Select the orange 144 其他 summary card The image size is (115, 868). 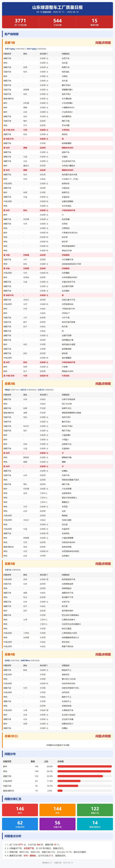pos(57,810)
